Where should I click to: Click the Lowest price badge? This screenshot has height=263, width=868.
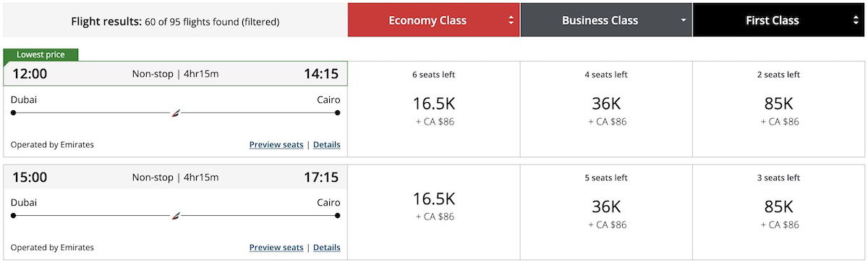(41, 54)
